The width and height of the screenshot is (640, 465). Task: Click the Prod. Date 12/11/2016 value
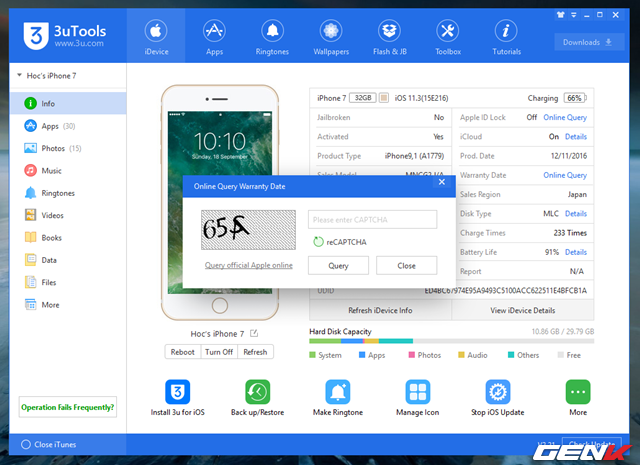pos(569,156)
